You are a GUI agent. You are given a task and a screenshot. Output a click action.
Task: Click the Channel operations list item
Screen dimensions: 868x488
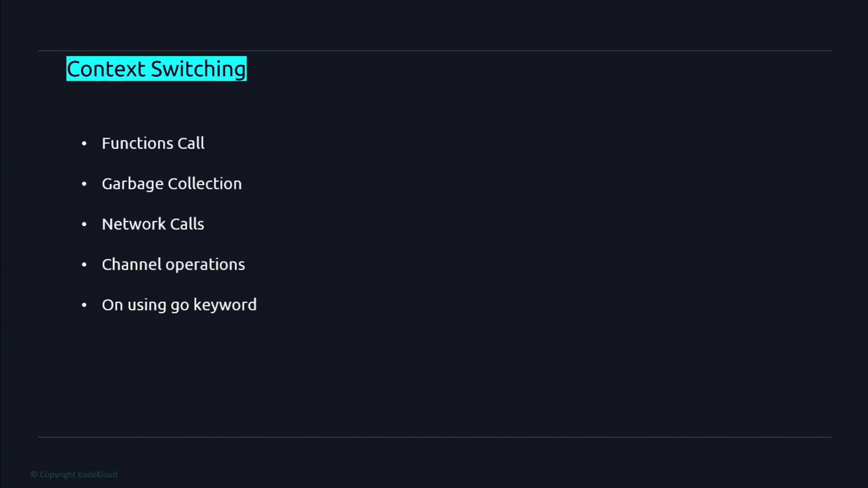(x=173, y=264)
